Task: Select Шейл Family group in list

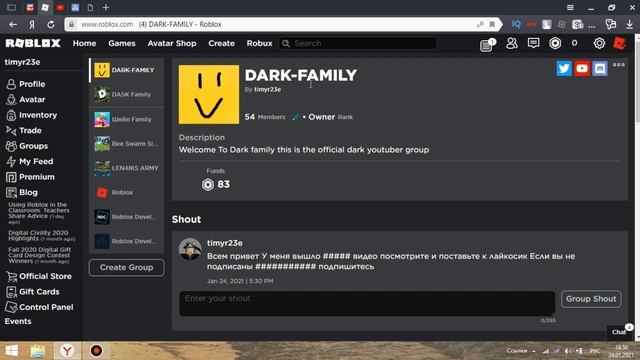Action: point(127,120)
